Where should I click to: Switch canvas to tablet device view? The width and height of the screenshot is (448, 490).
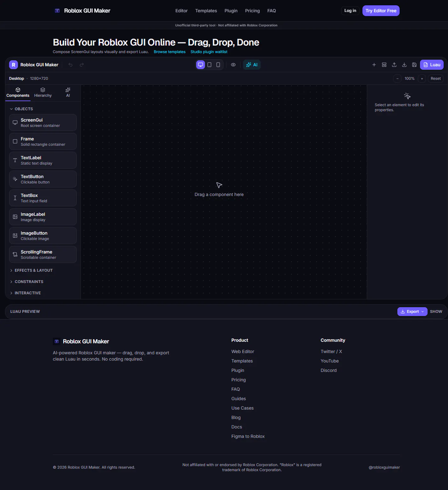click(209, 65)
